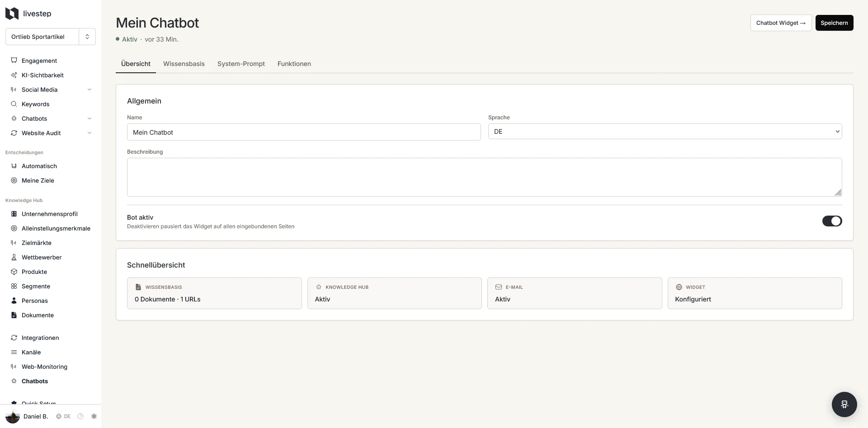Click the Alleinstellungsmerkmale icon

[x=14, y=228]
